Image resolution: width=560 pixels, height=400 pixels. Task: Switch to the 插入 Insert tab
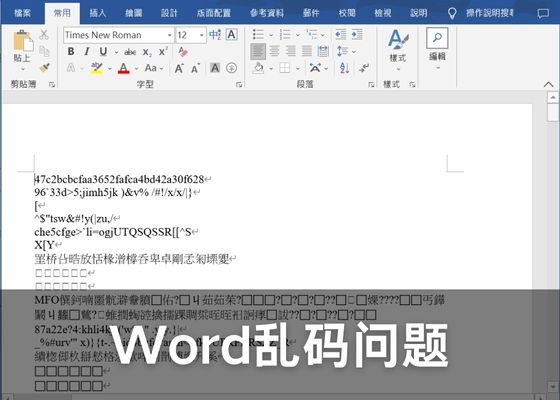click(x=98, y=13)
